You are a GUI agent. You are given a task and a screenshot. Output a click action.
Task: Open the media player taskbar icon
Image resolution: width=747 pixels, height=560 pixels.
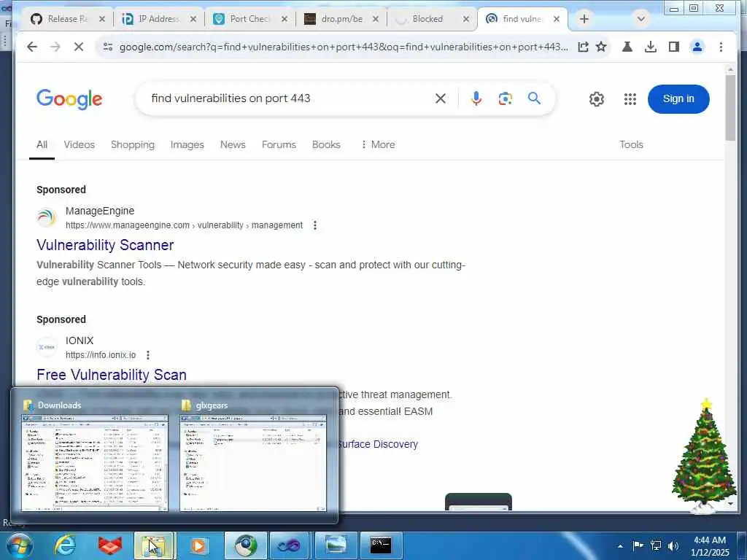pos(198,545)
